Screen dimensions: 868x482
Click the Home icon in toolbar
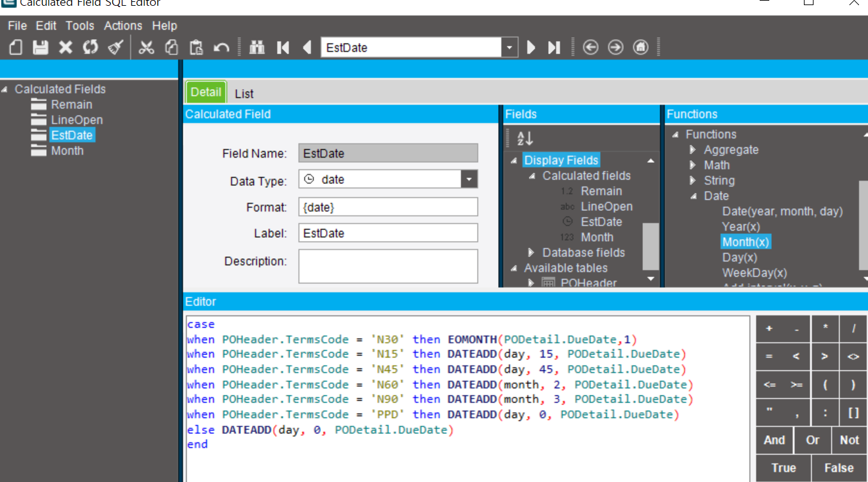(x=640, y=47)
